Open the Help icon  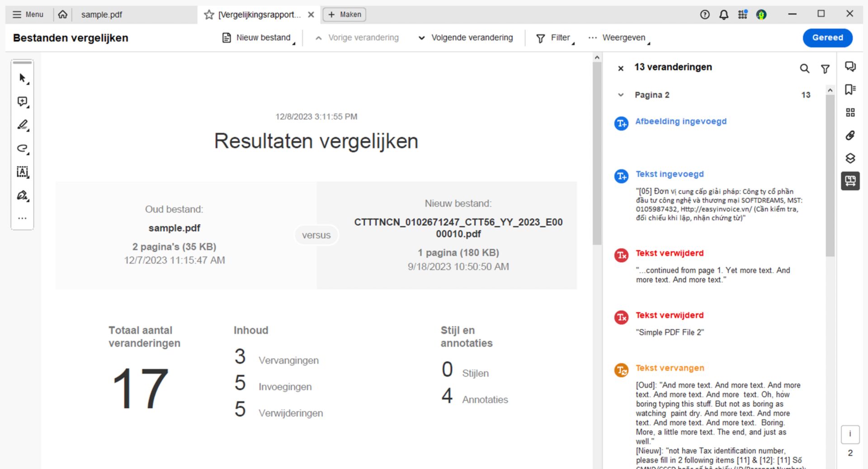coord(705,14)
